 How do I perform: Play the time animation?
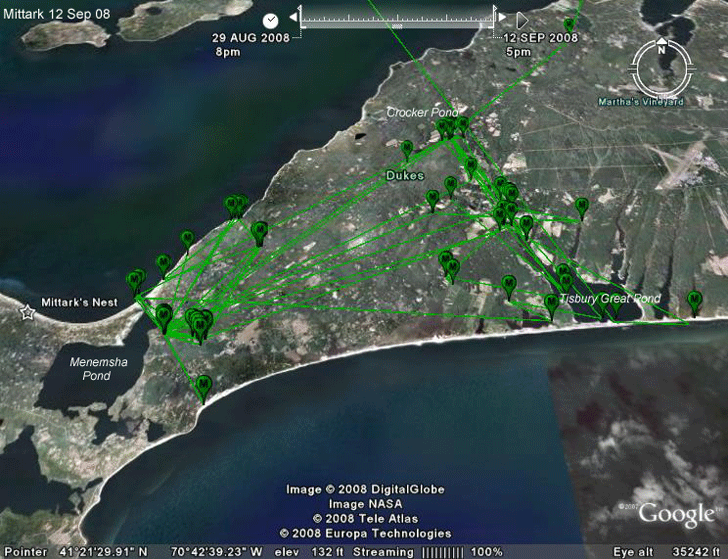coord(522,20)
